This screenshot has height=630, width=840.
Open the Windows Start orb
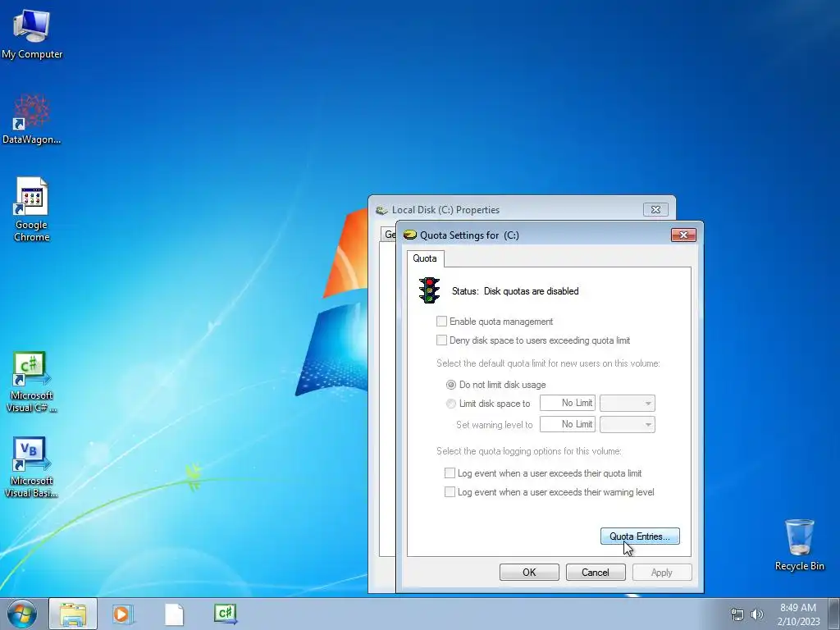click(22, 614)
